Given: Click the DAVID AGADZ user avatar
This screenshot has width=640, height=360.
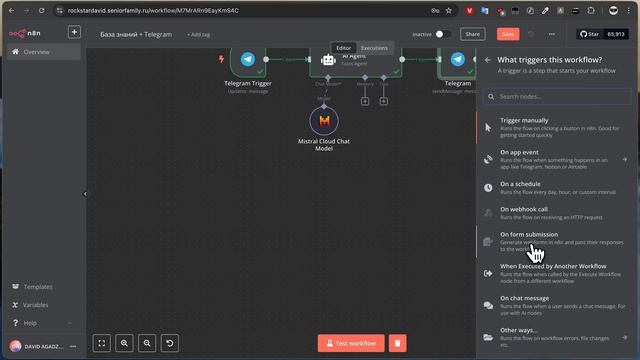Looking at the screenshot, I should 16,346.
